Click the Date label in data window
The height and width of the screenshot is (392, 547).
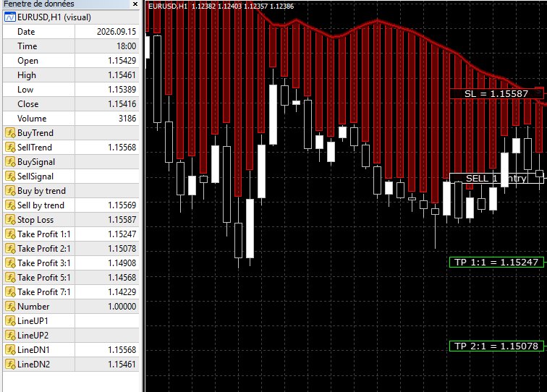26,32
